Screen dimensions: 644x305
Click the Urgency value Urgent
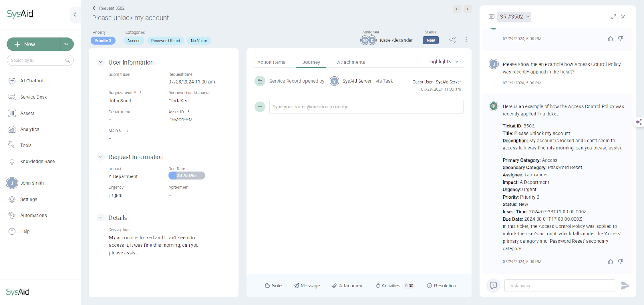coord(116,195)
